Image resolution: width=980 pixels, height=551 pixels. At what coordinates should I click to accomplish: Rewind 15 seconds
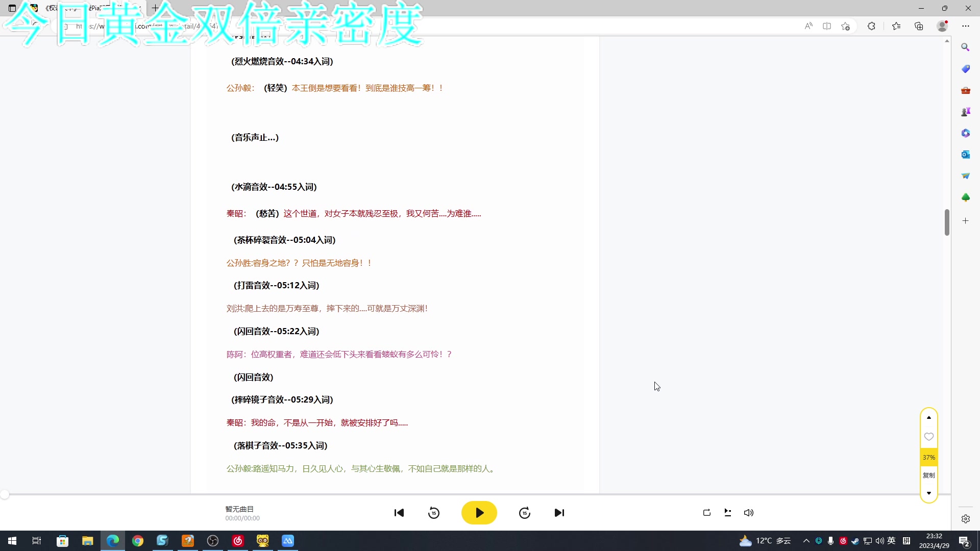point(434,513)
